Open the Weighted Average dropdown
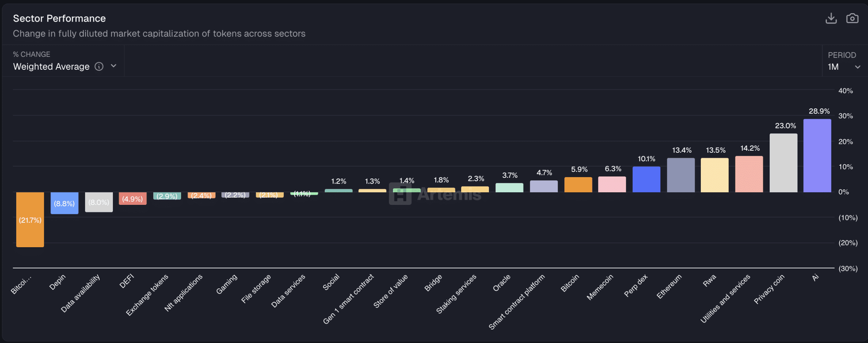 52,66
